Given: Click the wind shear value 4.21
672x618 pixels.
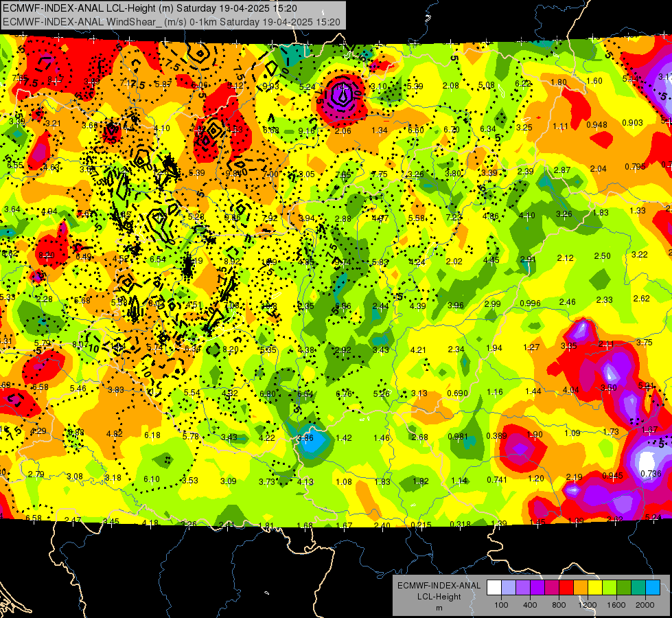Looking at the screenshot, I should 418,350.
